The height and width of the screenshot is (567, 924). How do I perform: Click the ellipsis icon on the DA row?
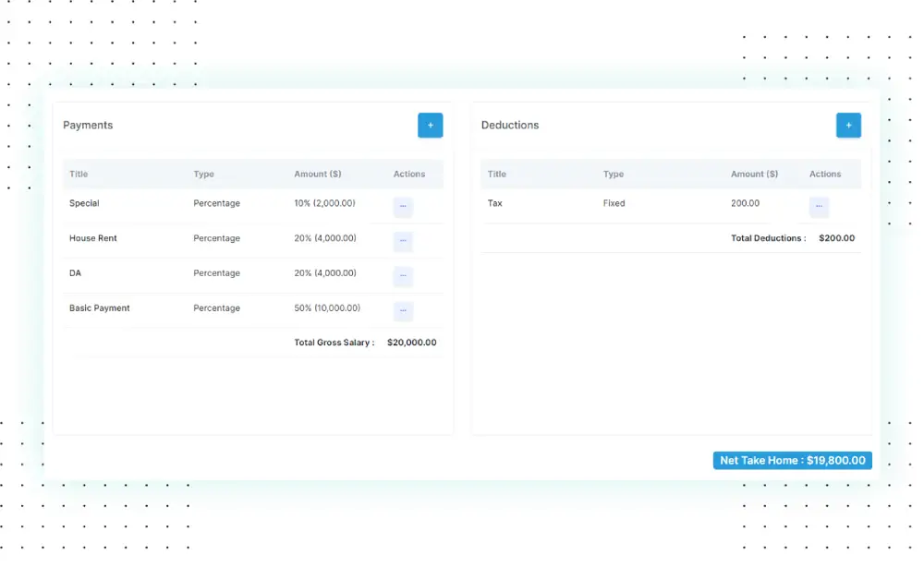[x=402, y=275]
